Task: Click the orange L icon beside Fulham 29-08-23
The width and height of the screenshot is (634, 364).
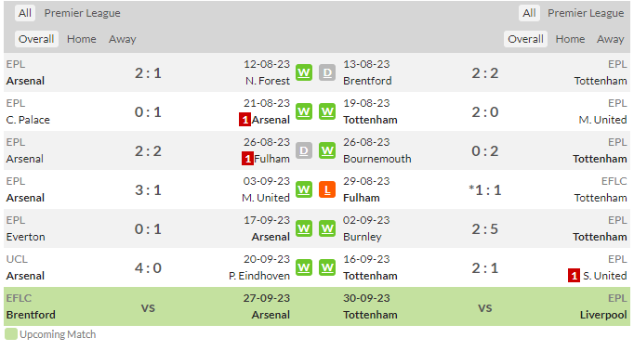Action: (x=327, y=189)
